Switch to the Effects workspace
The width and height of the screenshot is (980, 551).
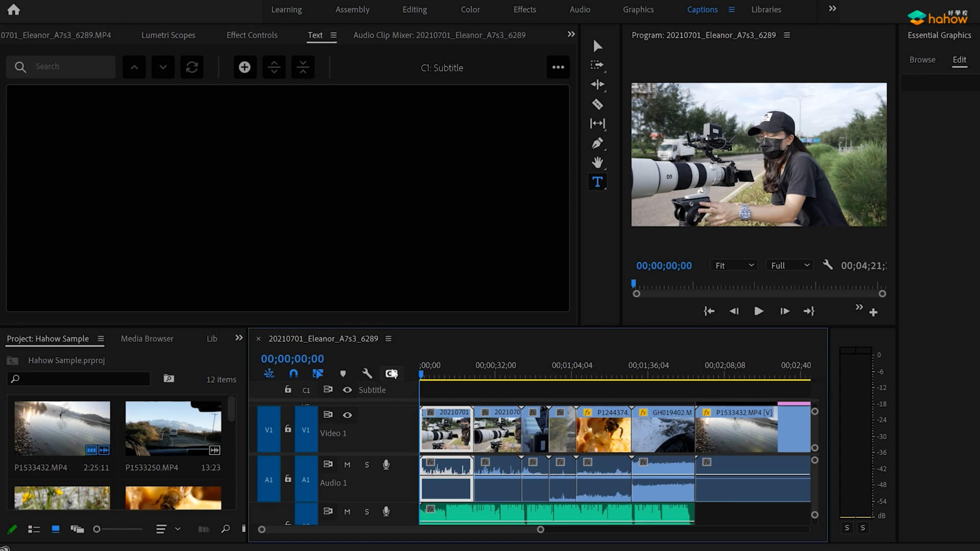pyautogui.click(x=524, y=9)
